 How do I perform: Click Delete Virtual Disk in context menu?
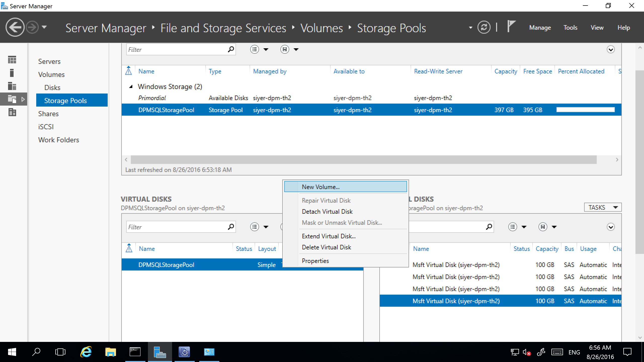327,247
